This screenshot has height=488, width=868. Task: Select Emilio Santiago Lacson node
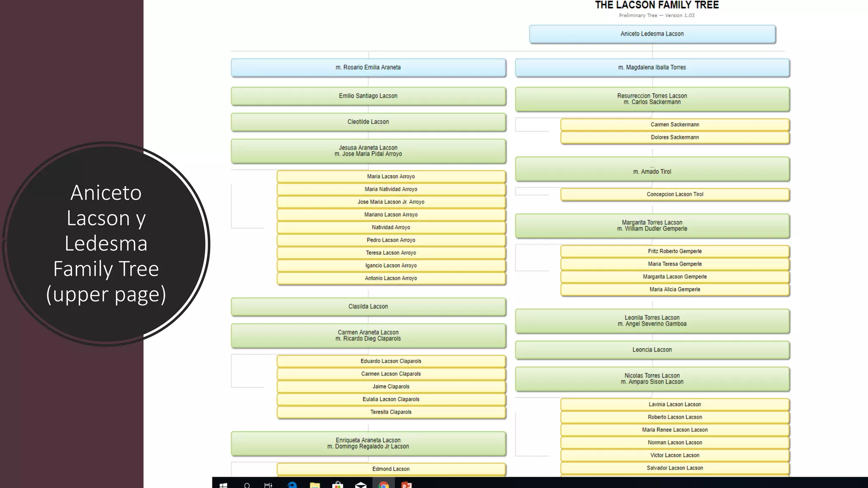(368, 96)
